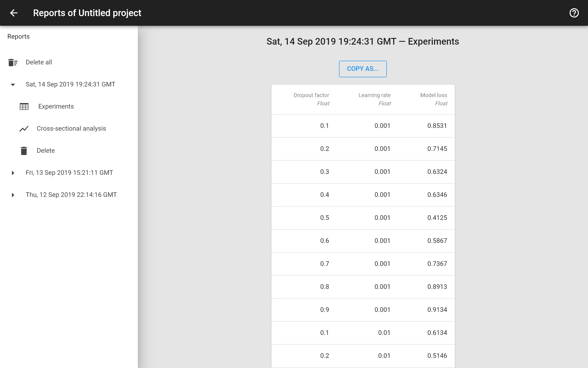Select the Fri, 13 Sep 2019 15:21:11 GMT report

(69, 172)
